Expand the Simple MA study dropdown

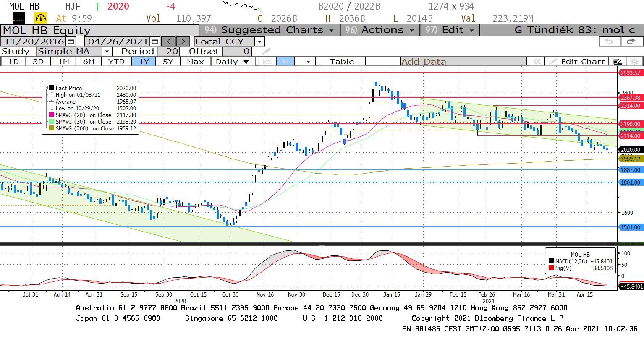point(107,52)
